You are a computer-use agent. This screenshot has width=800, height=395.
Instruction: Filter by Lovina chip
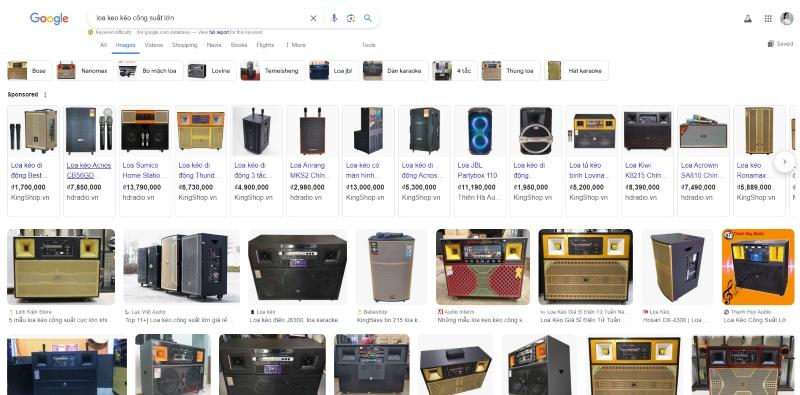(x=212, y=71)
